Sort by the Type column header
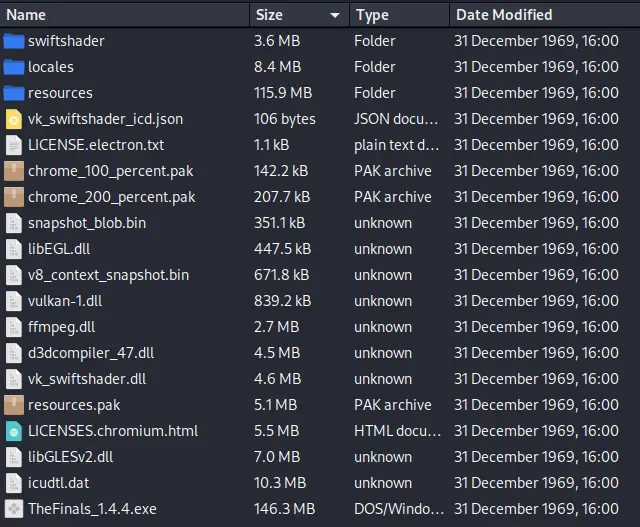Viewport: 640px width, 527px height. coord(372,15)
